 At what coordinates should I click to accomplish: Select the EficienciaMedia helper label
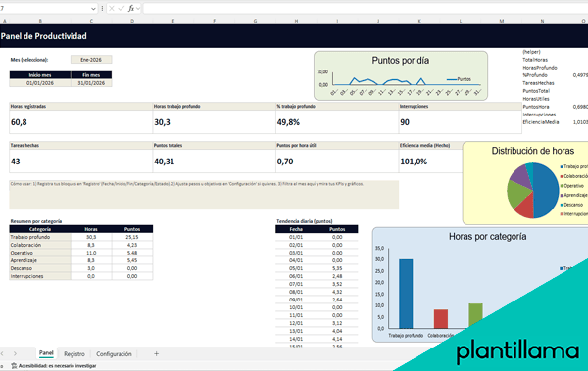pos(541,122)
